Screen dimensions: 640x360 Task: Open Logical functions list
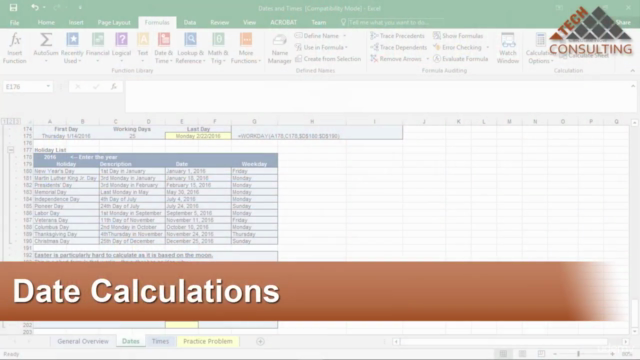point(121,48)
